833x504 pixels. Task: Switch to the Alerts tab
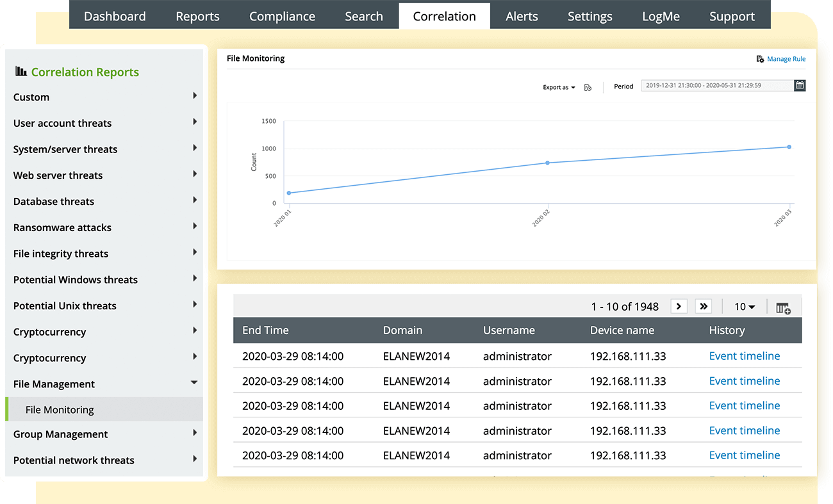[522, 17]
